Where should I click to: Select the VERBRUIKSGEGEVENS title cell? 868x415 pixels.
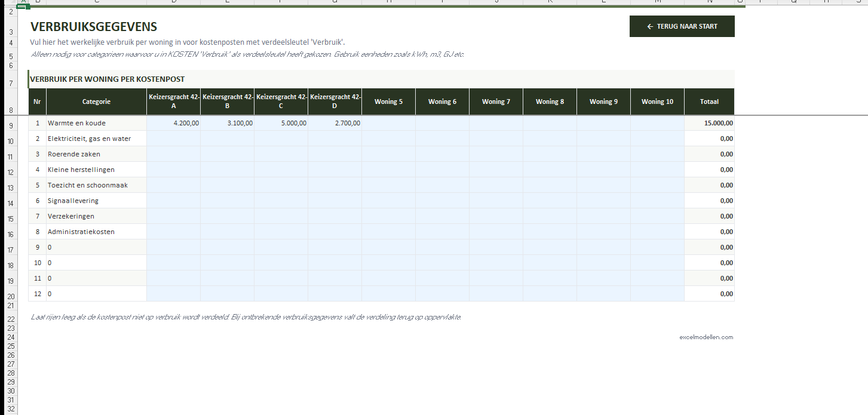(94, 27)
